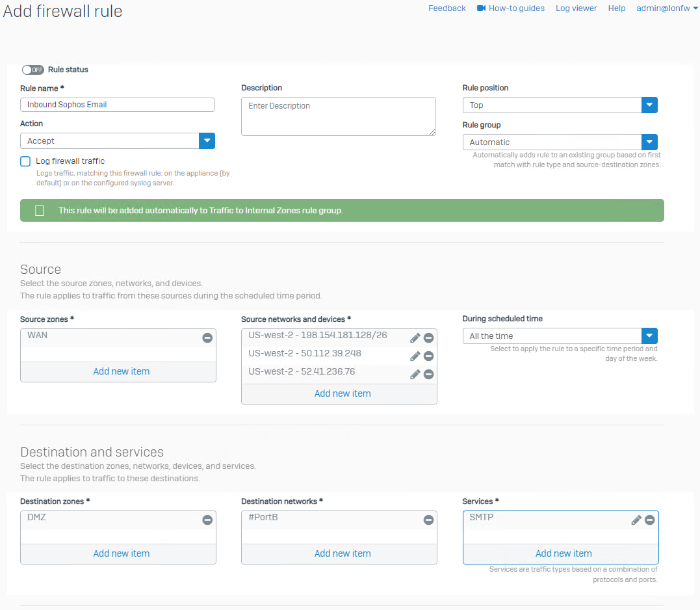Screen dimensions: 700x610
Task: Remove #PortB from destination networks
Action: click(x=428, y=520)
